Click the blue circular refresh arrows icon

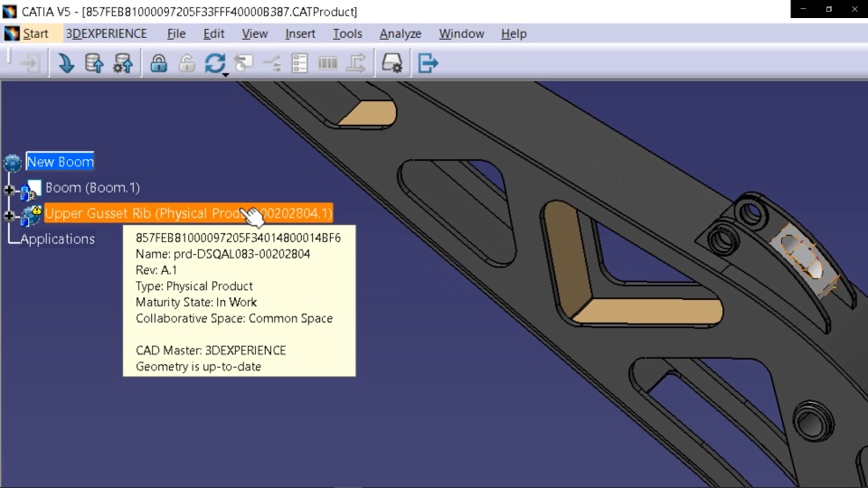pos(215,63)
